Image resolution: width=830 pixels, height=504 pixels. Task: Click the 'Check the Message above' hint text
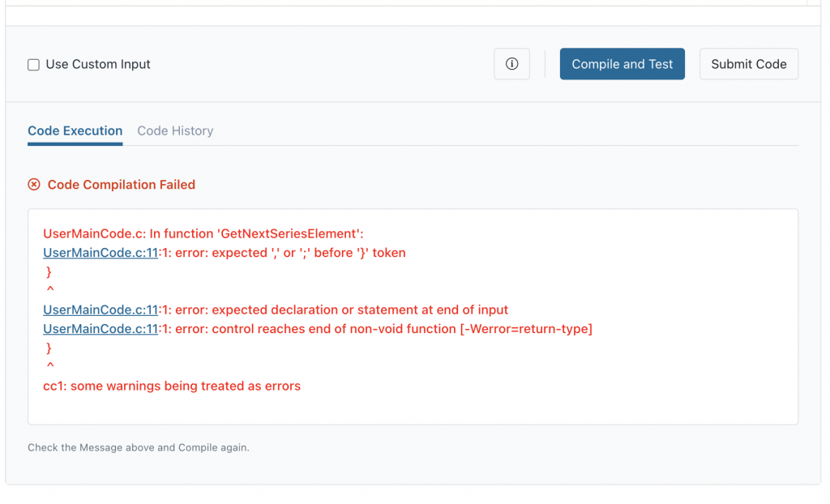[139, 446]
